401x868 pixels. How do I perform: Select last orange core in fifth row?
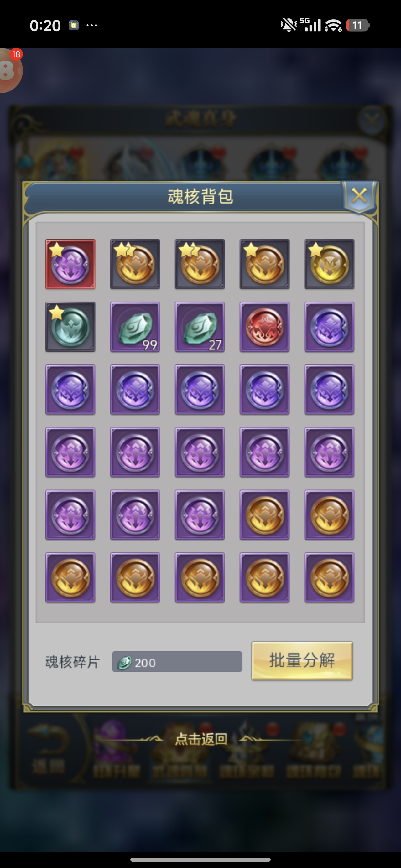pyautogui.click(x=329, y=515)
